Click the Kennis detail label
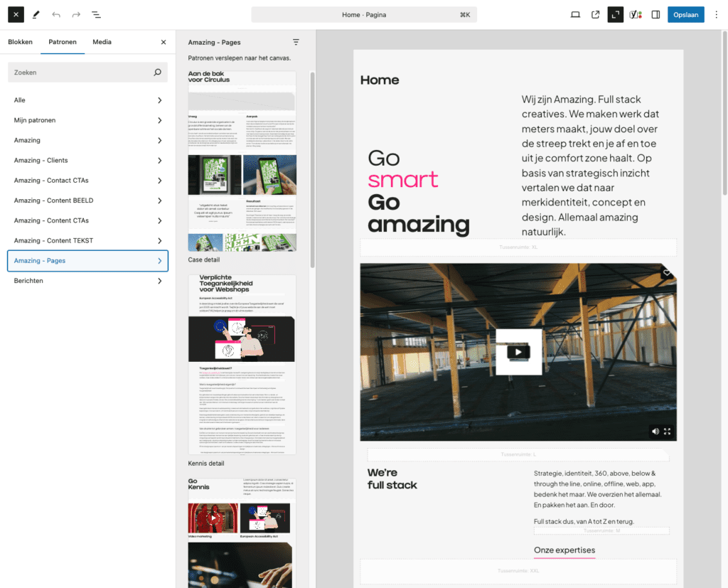The image size is (728, 588). tap(206, 463)
